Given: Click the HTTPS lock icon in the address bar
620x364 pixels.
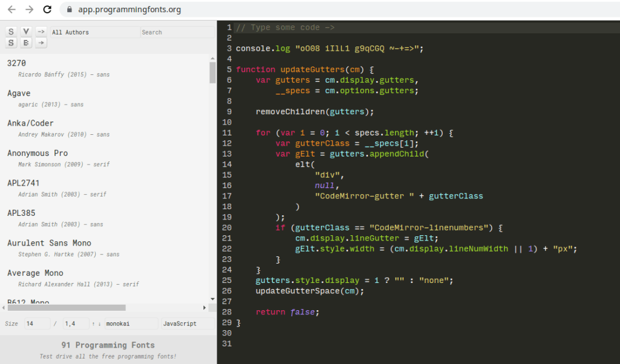Looking at the screenshot, I should [x=69, y=9].
